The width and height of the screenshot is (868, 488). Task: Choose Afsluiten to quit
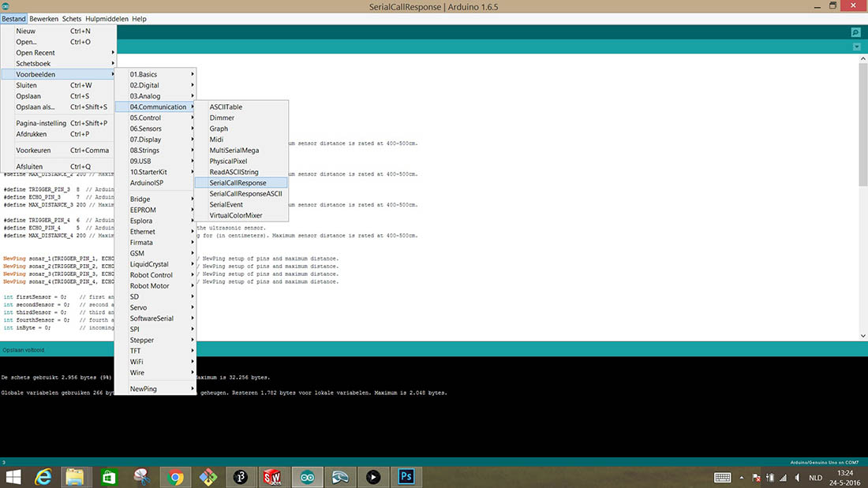pos(58,166)
